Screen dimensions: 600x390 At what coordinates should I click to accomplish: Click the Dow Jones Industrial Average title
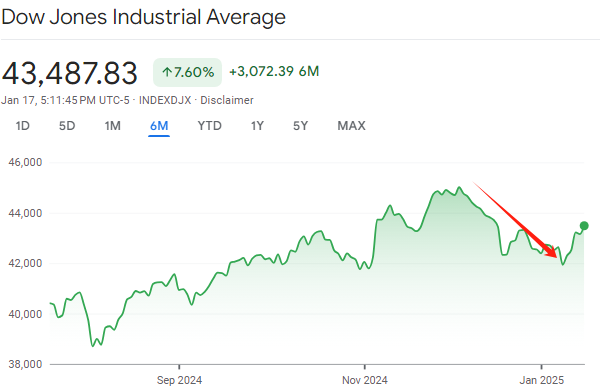(x=143, y=17)
